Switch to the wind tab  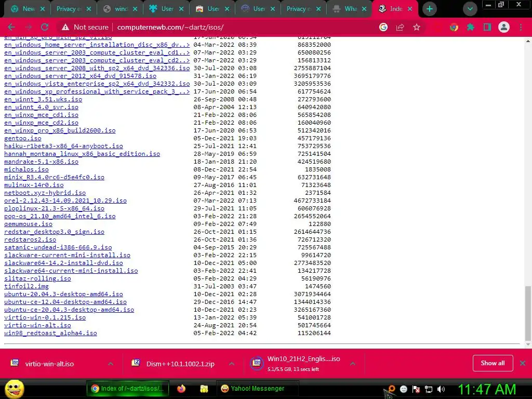tap(121, 9)
